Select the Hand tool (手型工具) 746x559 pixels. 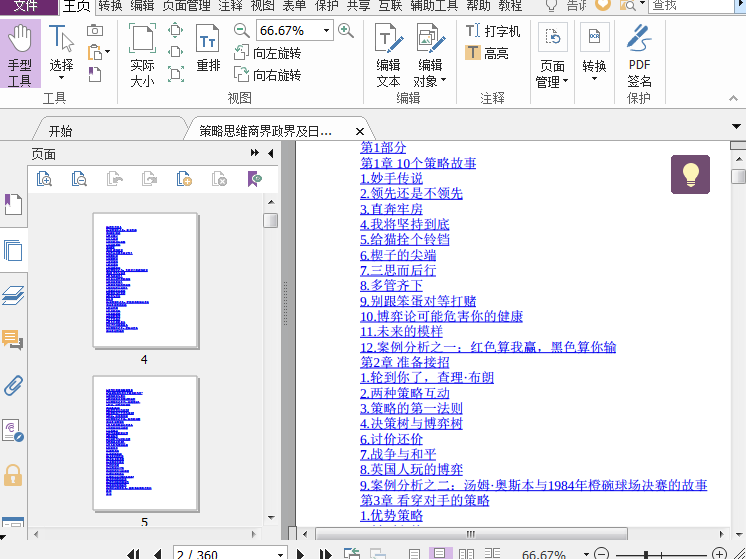pos(20,55)
